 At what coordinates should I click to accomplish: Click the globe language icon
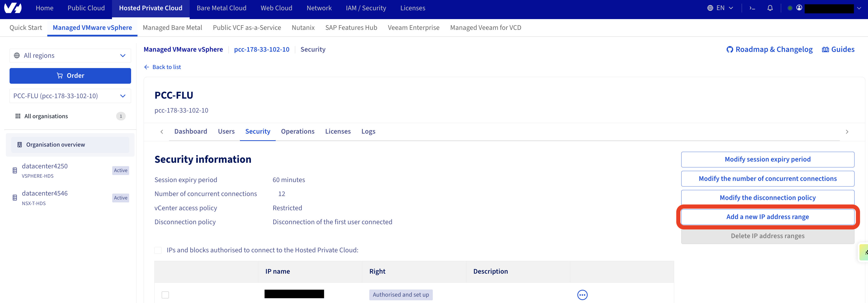pos(710,8)
